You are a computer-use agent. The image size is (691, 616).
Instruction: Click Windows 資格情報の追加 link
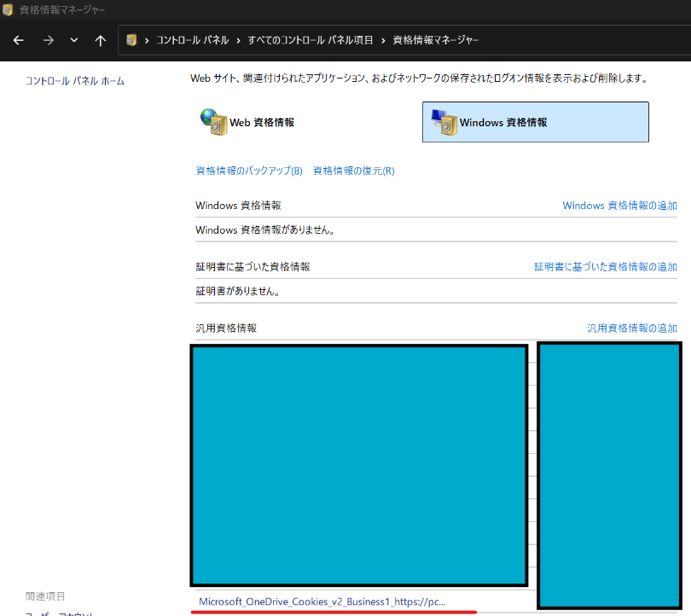tap(619, 206)
